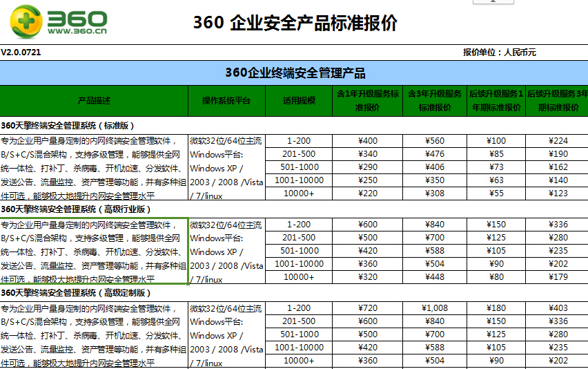Click the 含3年升级服务标准报价 column header
The width and height of the screenshot is (588, 369).
tap(434, 100)
